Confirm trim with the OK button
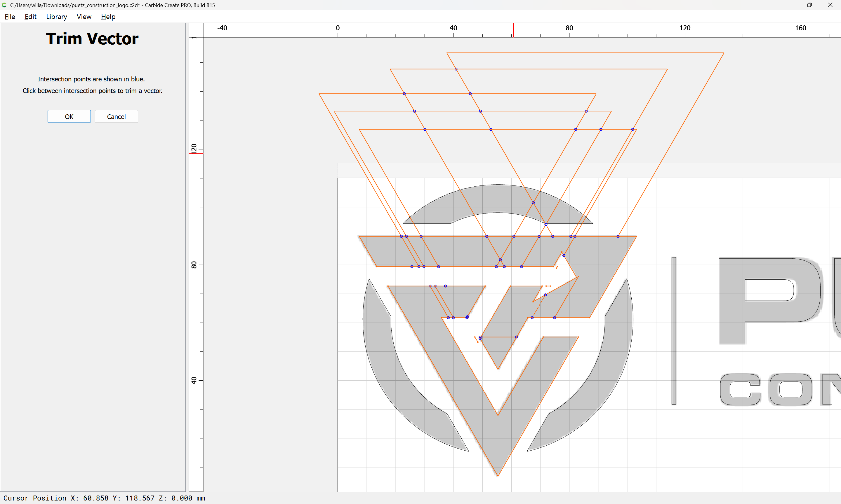The image size is (841, 504). click(x=69, y=116)
